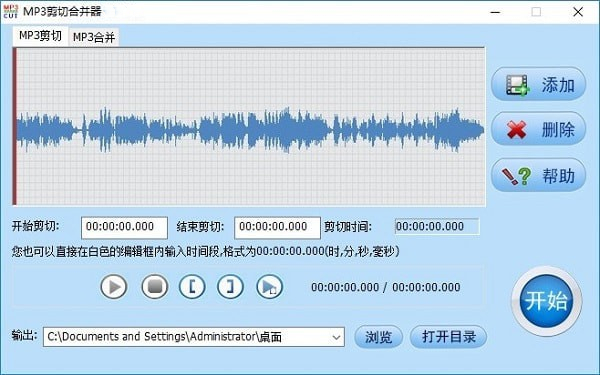Screen dimensions: 600x375
Task: Click on the blue audio waveform
Action: click(251, 129)
